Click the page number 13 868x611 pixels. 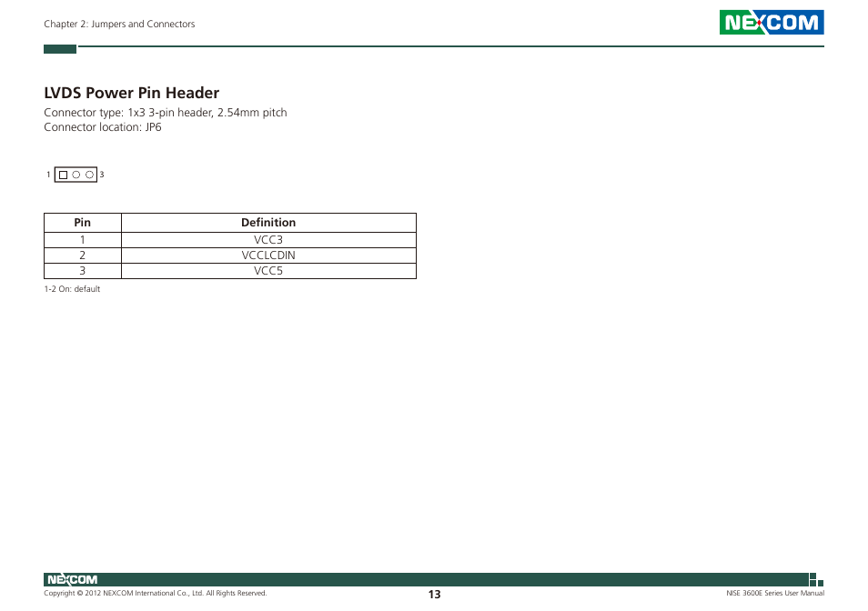[x=435, y=595]
